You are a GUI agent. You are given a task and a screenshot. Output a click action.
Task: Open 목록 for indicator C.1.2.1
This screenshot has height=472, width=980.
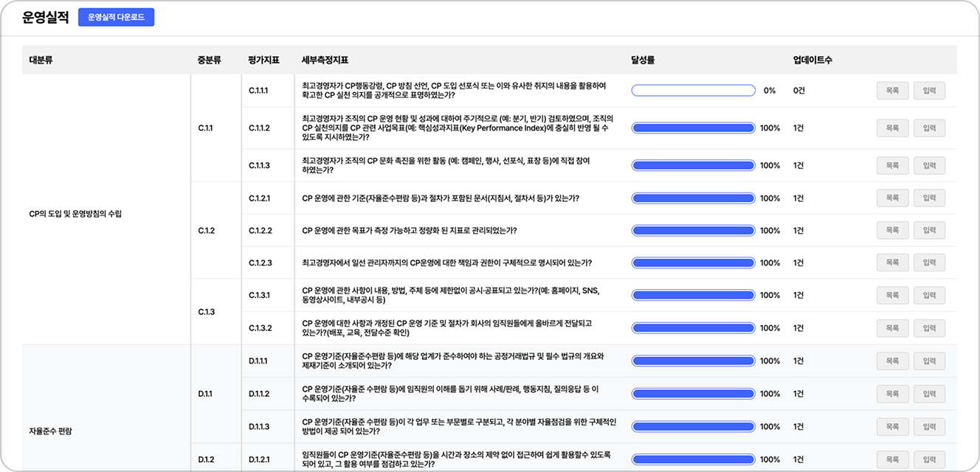892,198
